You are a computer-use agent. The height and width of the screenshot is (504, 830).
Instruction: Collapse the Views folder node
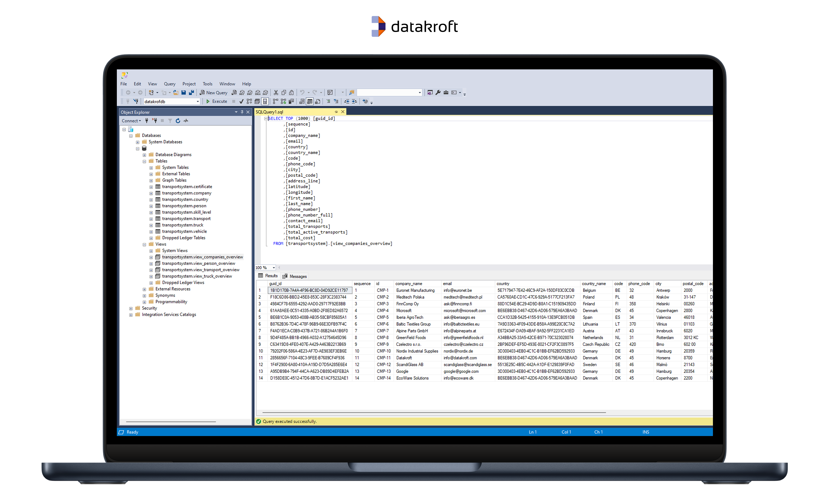145,245
